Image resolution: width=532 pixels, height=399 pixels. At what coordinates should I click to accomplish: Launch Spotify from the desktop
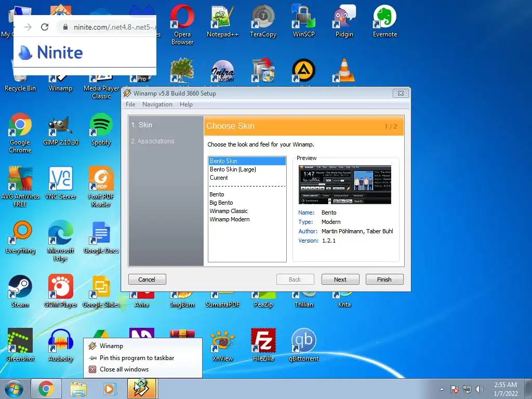point(101,129)
